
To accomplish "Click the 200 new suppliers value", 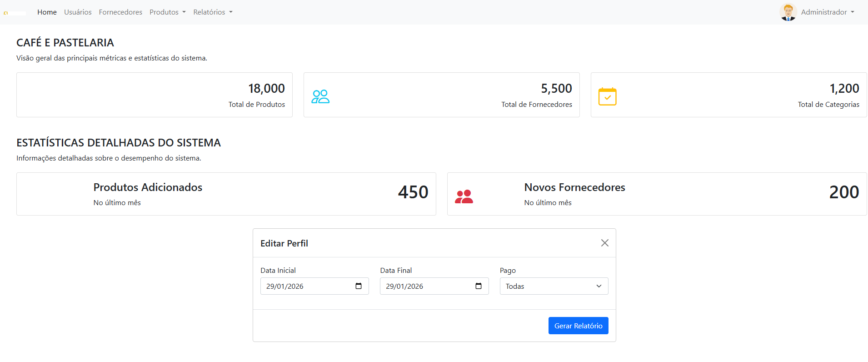I will click(844, 192).
